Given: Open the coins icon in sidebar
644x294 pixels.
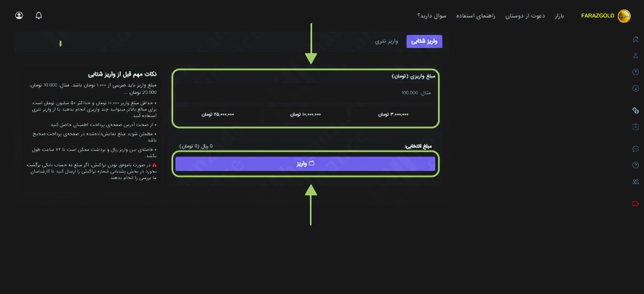Looking at the screenshot, I should click(635, 111).
